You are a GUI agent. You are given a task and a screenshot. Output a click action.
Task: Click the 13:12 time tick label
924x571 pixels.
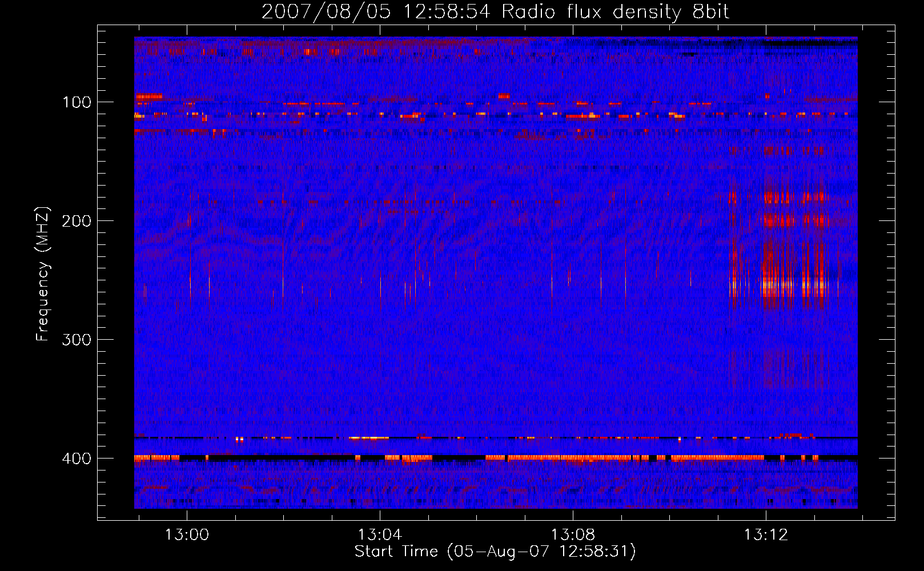(x=766, y=534)
